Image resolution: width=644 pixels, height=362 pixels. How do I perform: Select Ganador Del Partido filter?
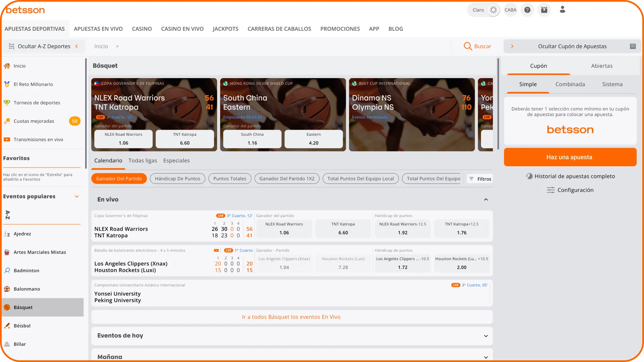[119, 179]
